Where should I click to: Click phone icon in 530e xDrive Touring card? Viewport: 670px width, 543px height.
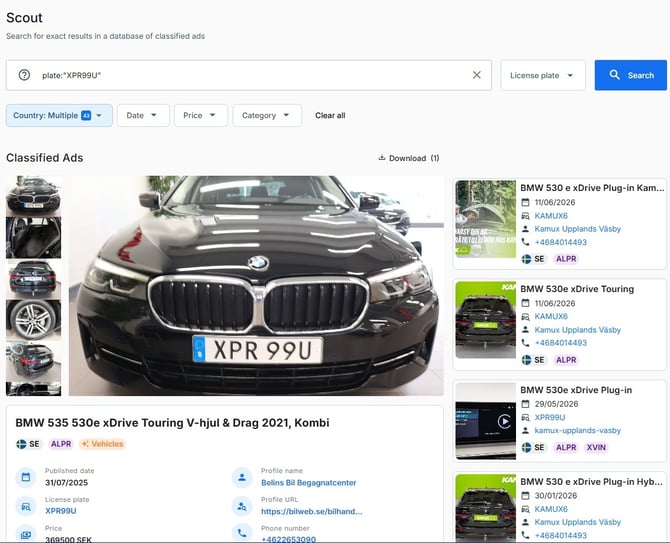(x=526, y=343)
